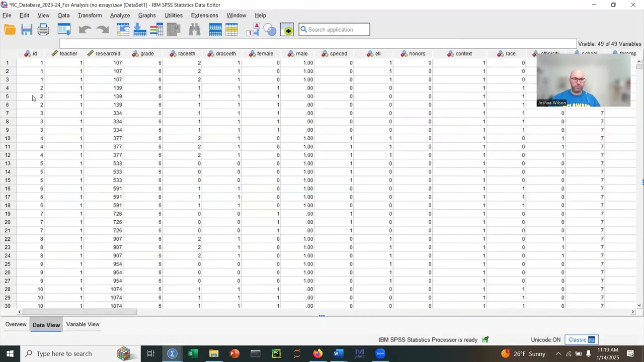Select the Data View tab

pyautogui.click(x=46, y=325)
